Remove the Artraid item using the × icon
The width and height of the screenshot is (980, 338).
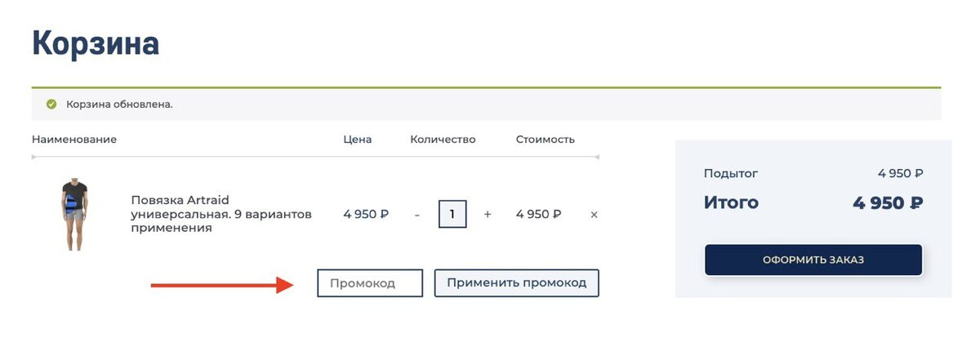click(594, 215)
